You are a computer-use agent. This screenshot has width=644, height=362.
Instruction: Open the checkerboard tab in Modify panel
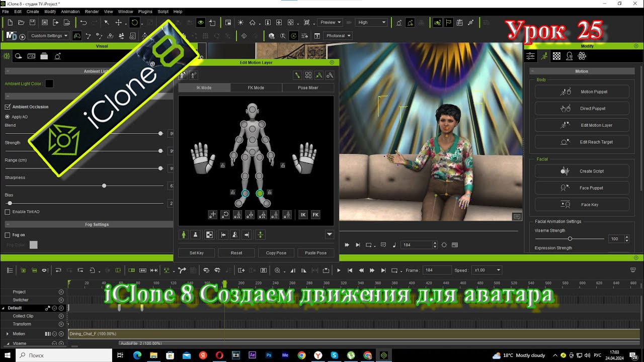pos(556,56)
